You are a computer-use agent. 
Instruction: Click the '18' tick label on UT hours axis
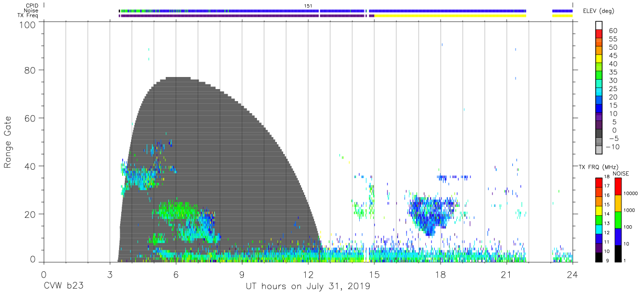point(441,274)
